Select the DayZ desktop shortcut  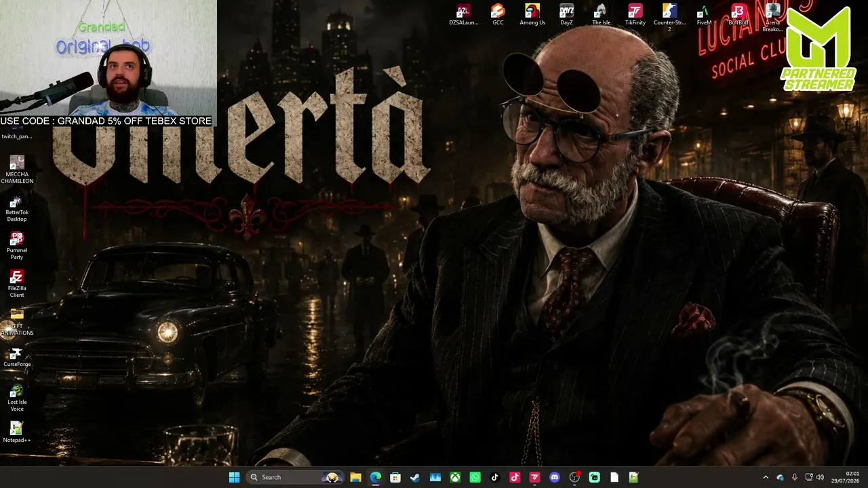(x=566, y=15)
